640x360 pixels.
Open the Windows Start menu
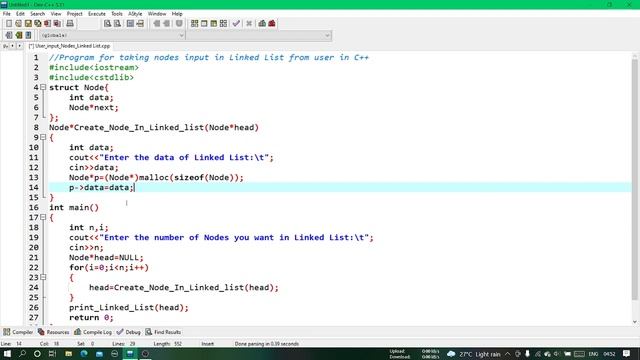click(7, 354)
